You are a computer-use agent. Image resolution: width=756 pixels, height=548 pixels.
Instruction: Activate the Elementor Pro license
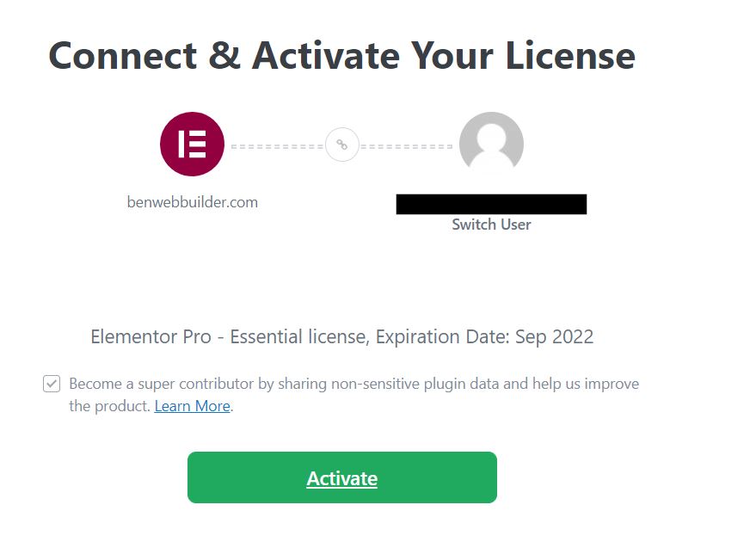[x=342, y=477]
